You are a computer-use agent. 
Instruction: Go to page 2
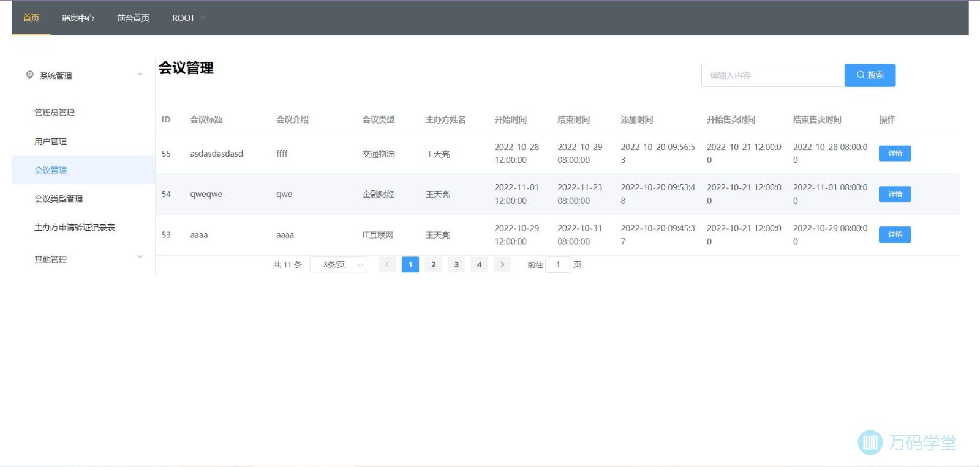pos(433,264)
